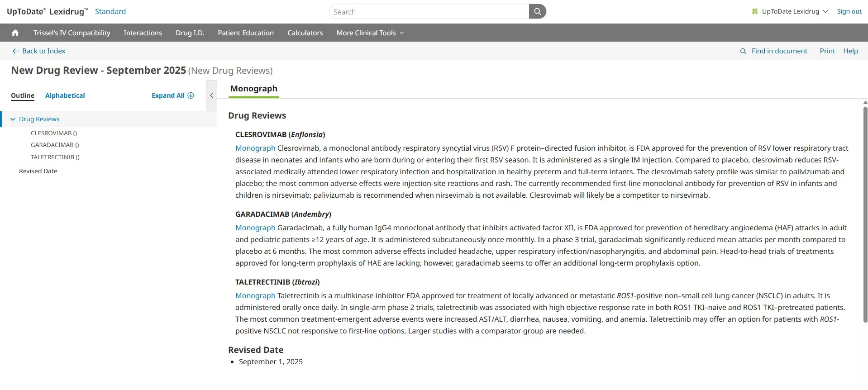
Task: Go to home via the house icon
Action: 15,33
